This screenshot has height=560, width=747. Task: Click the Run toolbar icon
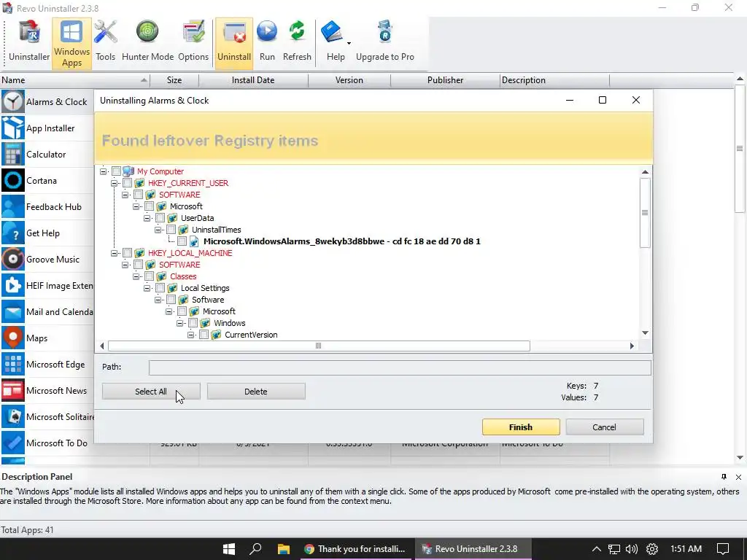[267, 42]
